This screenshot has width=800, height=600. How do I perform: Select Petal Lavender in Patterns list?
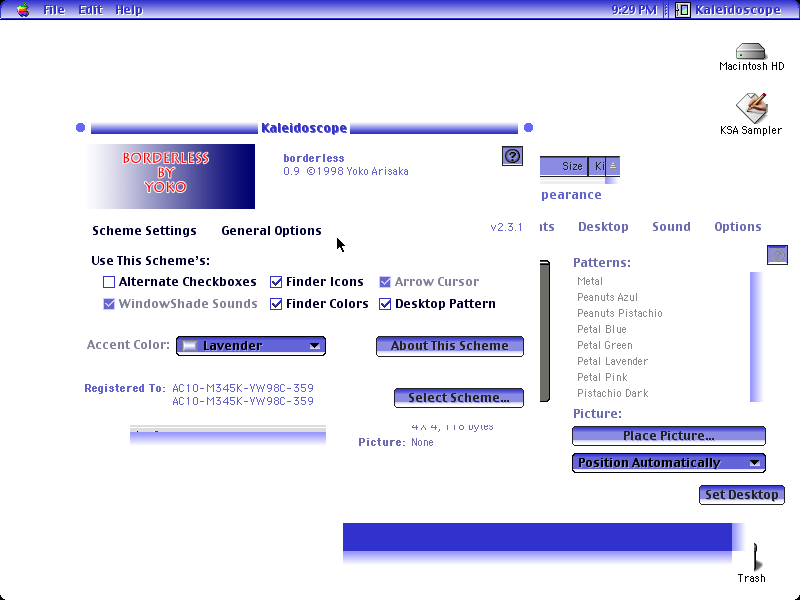coord(612,361)
